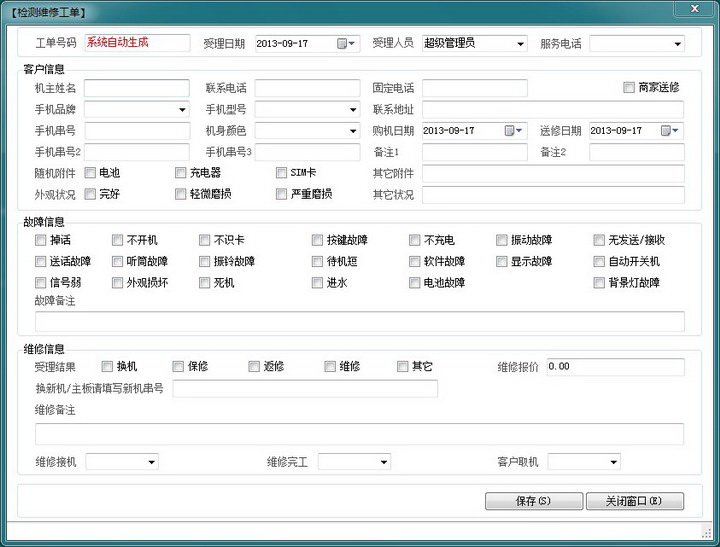Toggle the 背景灯故障 checkbox
720x547 pixels.
pyautogui.click(x=599, y=283)
